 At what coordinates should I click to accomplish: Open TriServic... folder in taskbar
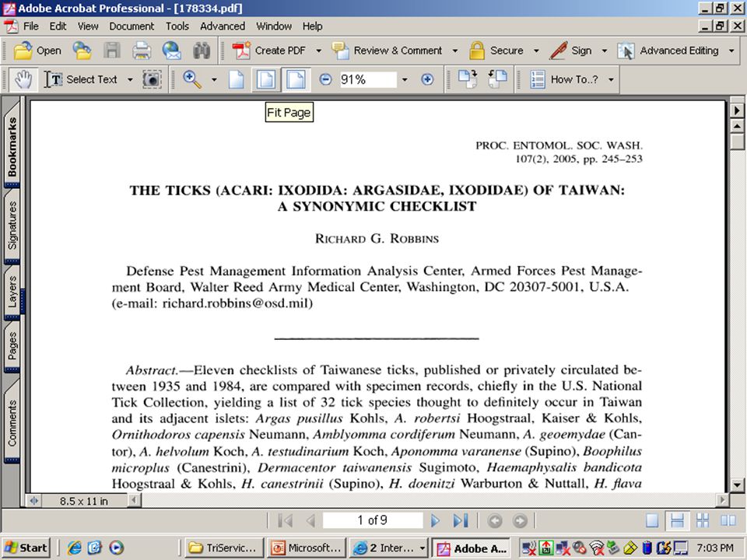tap(225, 548)
